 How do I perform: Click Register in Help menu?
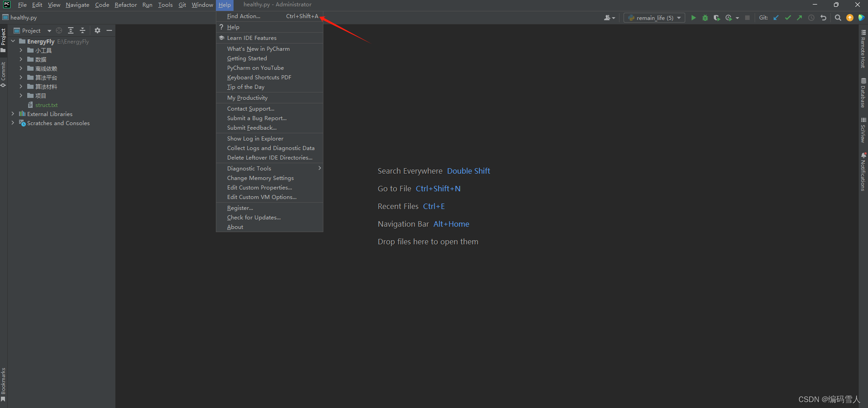[x=269, y=208]
